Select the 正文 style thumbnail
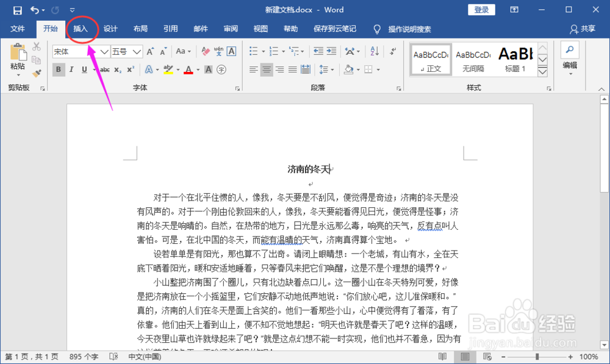The width and height of the screenshot is (610, 364). 431,60
